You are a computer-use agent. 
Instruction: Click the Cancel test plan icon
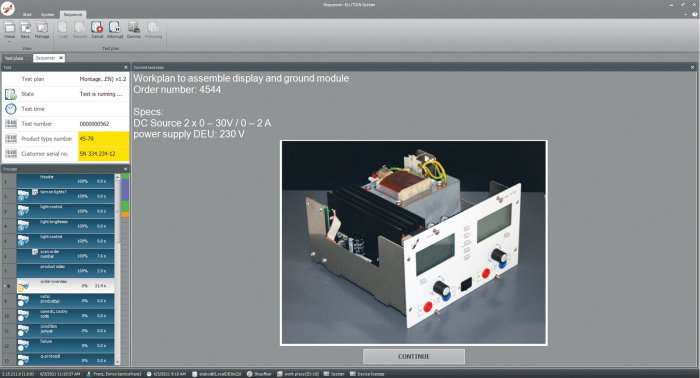click(97, 28)
